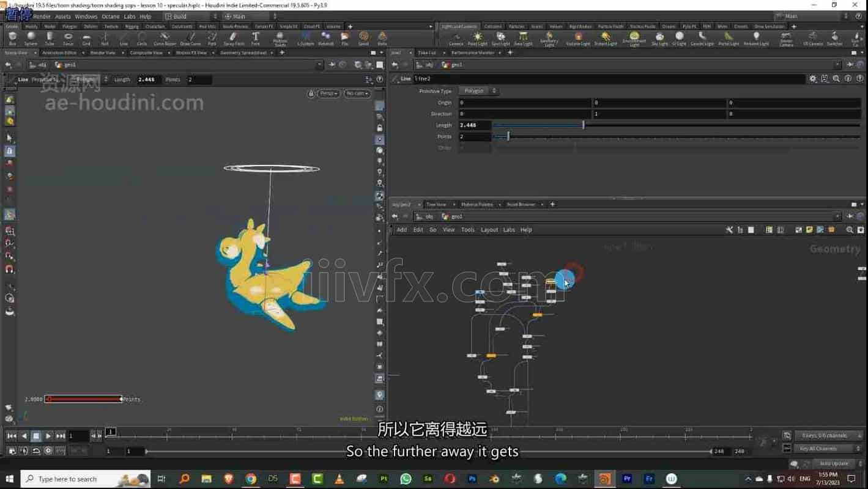868x489 pixels.
Task: Click the Camera shelf tool
Action: (x=456, y=39)
